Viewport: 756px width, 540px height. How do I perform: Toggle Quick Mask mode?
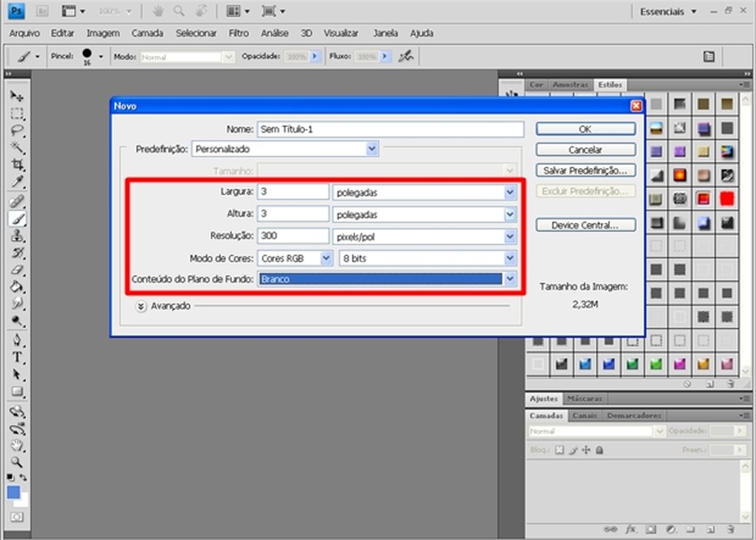[x=17, y=518]
